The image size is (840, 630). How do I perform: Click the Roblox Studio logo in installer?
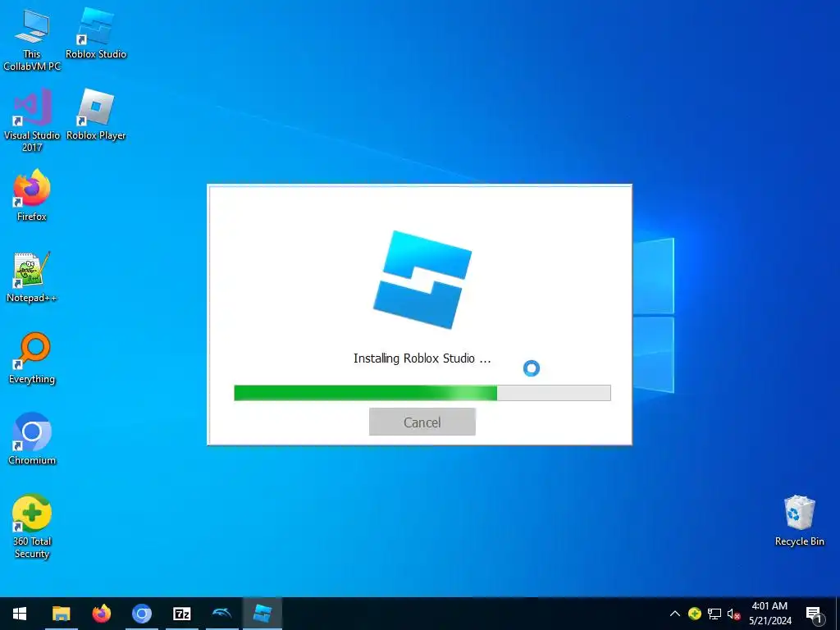tap(422, 280)
